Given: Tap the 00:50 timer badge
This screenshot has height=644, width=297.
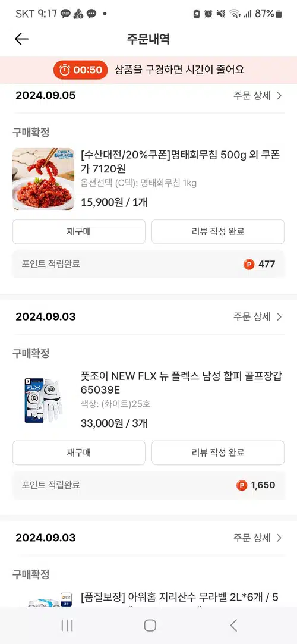Looking at the screenshot, I should 81,70.
